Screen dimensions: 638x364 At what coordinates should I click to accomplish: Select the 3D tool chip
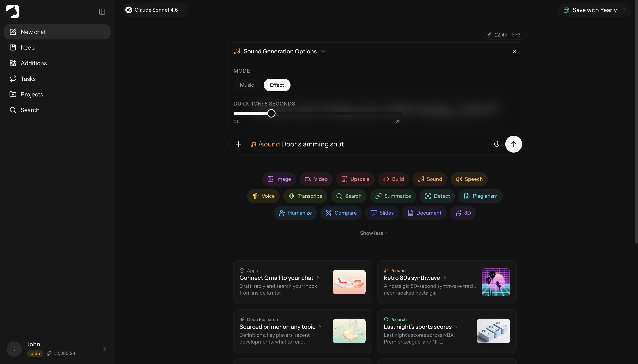click(463, 213)
